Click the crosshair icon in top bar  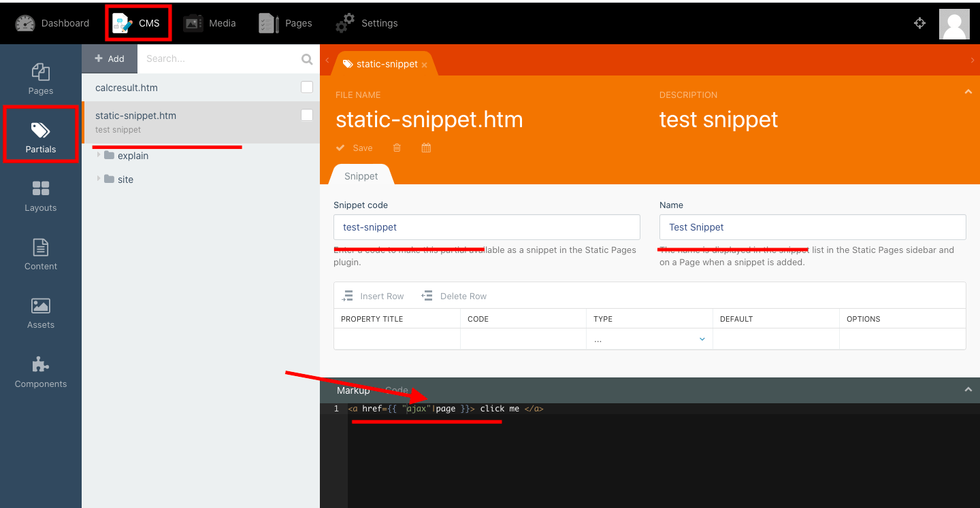[x=919, y=23]
